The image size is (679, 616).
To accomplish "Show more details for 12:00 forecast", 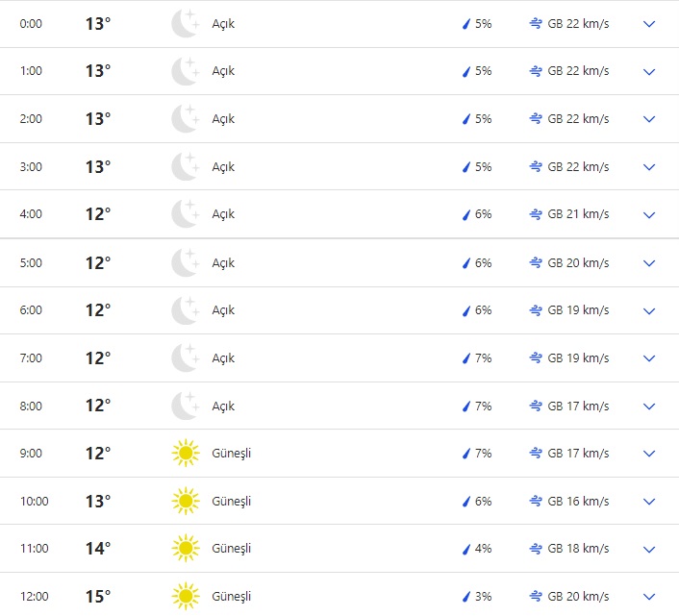I will point(649,597).
